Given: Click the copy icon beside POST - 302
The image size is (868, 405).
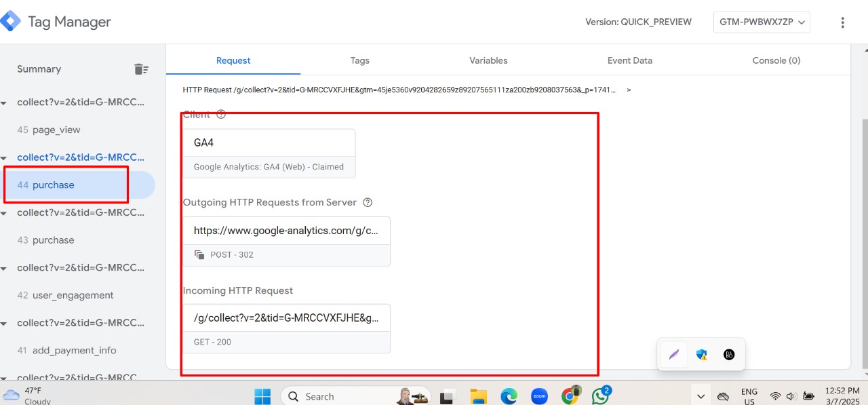Looking at the screenshot, I should (199, 255).
